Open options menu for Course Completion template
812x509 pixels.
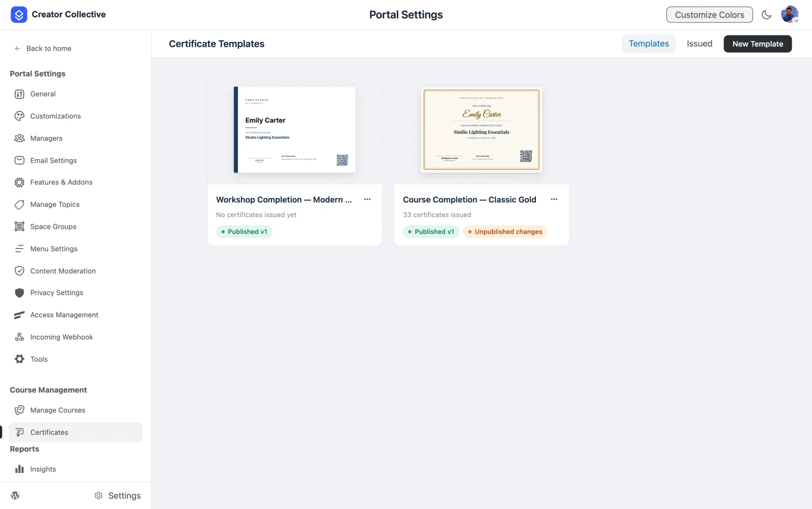554,199
